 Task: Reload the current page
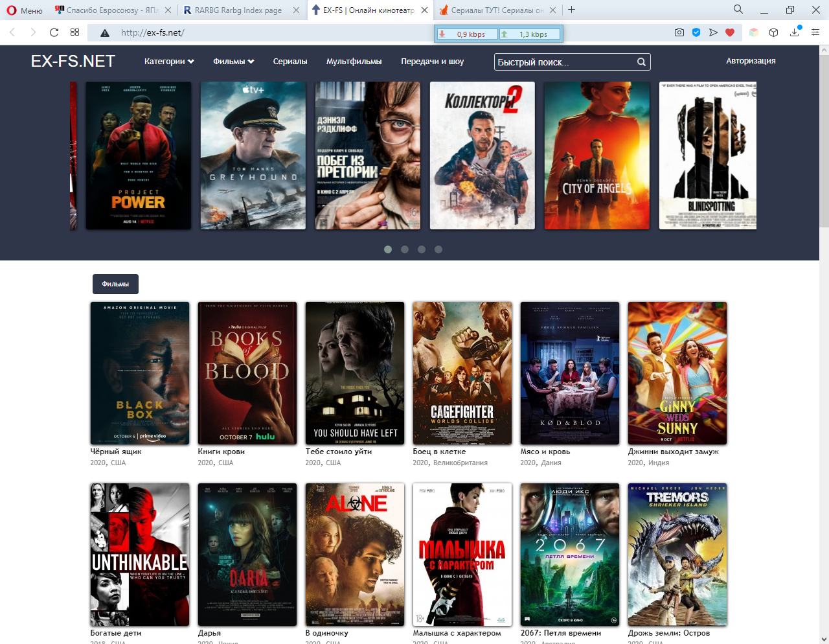tap(54, 32)
